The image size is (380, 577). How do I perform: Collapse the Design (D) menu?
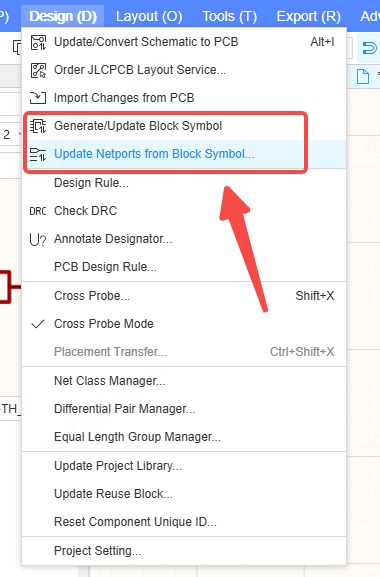click(63, 16)
